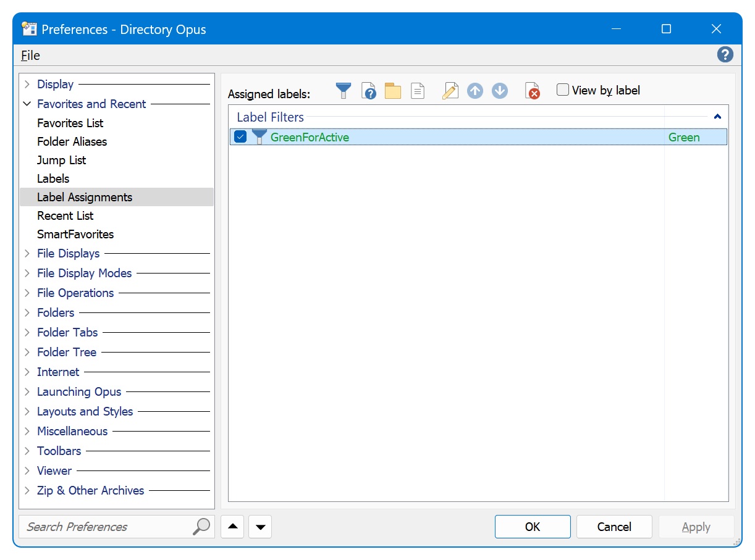Collapse the Label Filters group chevron

coord(717,116)
